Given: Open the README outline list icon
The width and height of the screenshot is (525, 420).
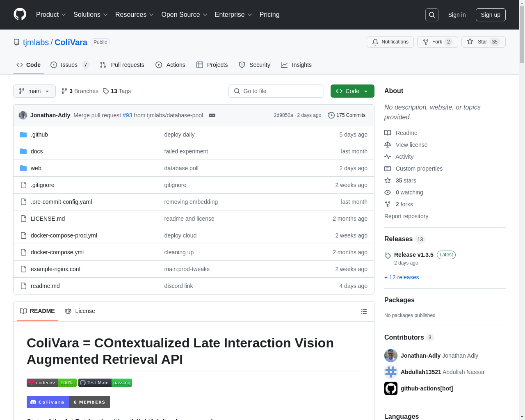Looking at the screenshot, I should click(363, 311).
